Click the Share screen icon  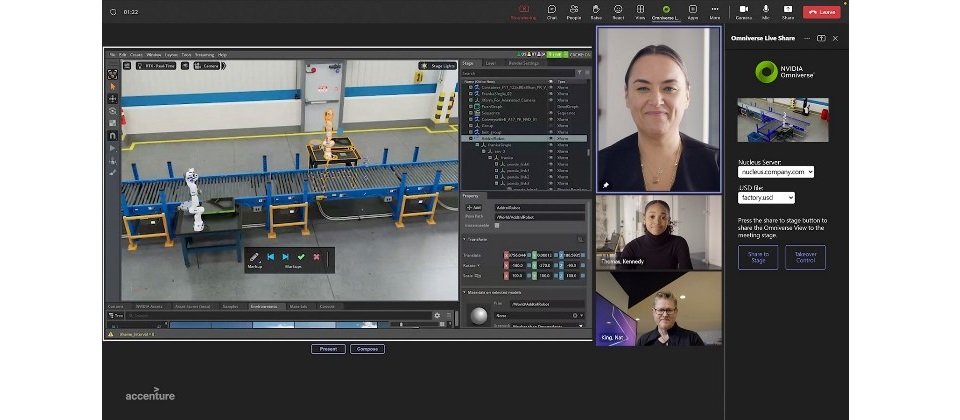click(788, 10)
